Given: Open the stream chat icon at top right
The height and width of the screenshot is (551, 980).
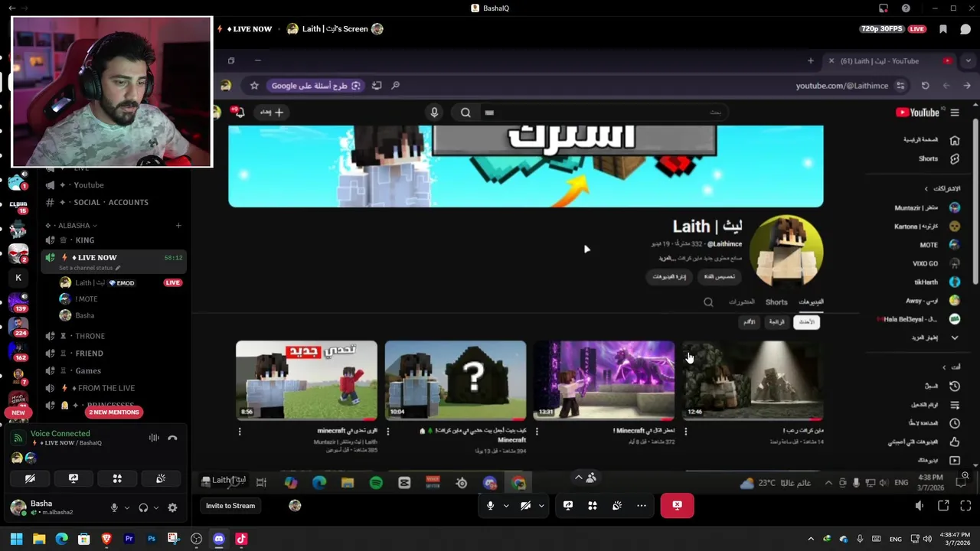Looking at the screenshot, I should coord(965,29).
